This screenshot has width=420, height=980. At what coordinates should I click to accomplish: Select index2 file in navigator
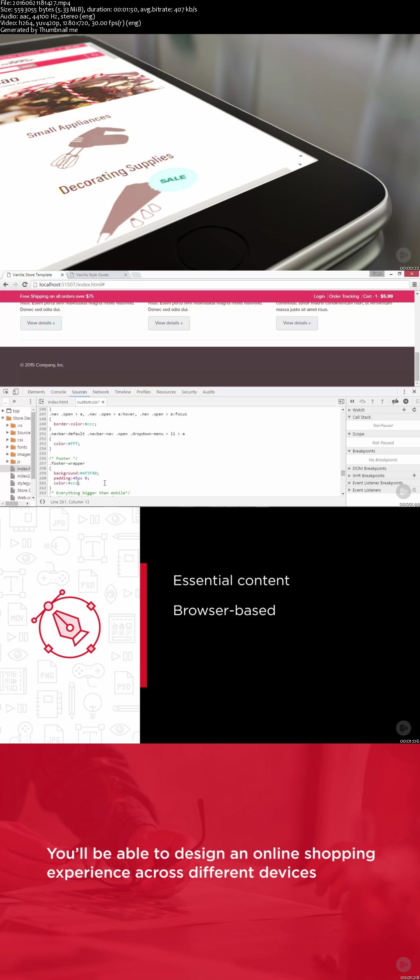tap(23, 476)
